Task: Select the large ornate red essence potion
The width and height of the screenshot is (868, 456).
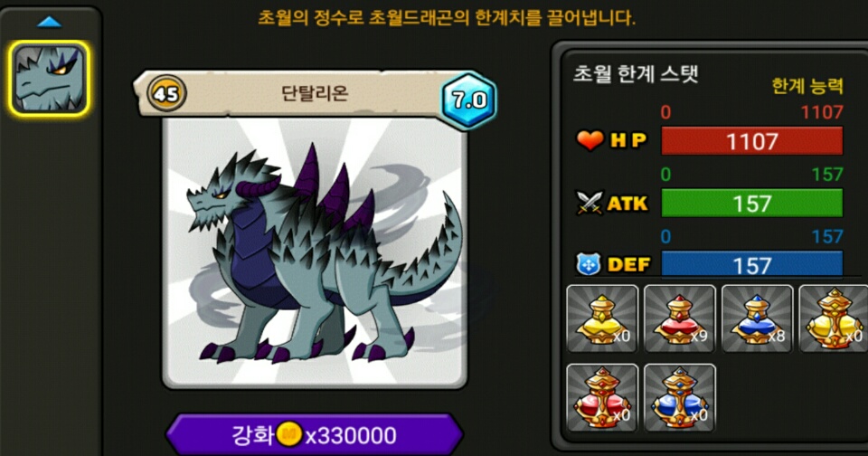Action: [x=602, y=398]
